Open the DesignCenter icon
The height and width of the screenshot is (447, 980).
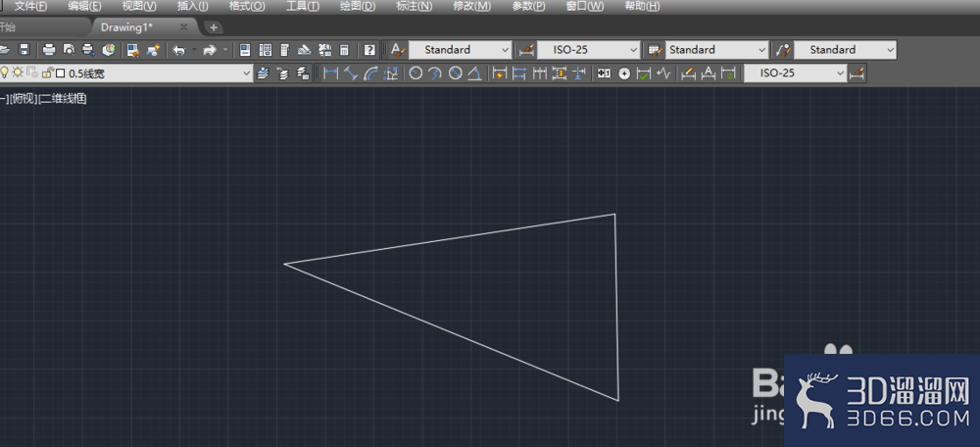265,49
